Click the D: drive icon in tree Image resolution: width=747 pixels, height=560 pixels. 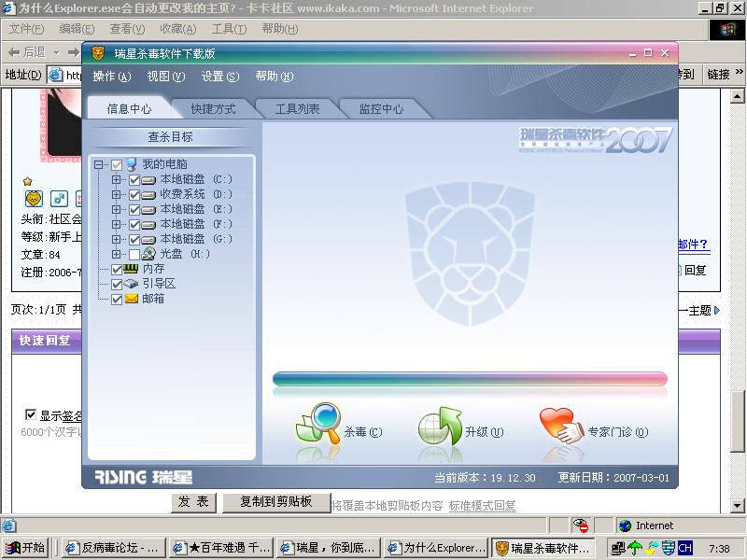(x=148, y=195)
